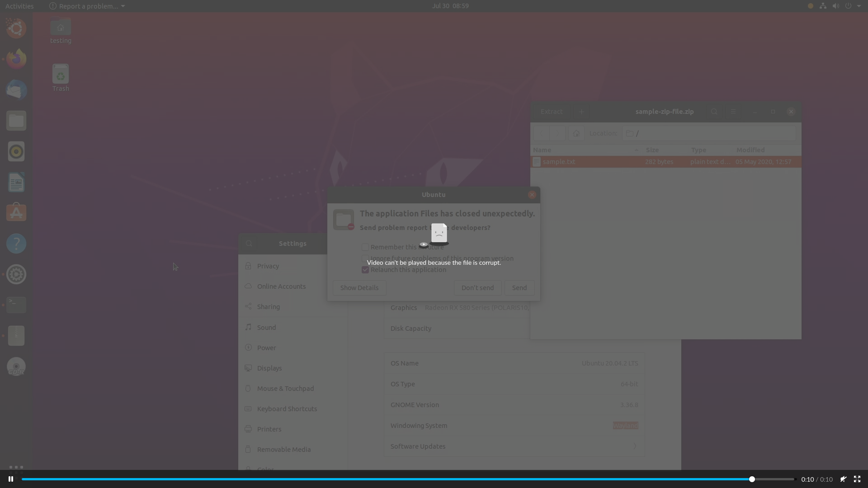Open the testing home folder on desktop
Viewport: 868px width, 488px height.
[x=61, y=31]
